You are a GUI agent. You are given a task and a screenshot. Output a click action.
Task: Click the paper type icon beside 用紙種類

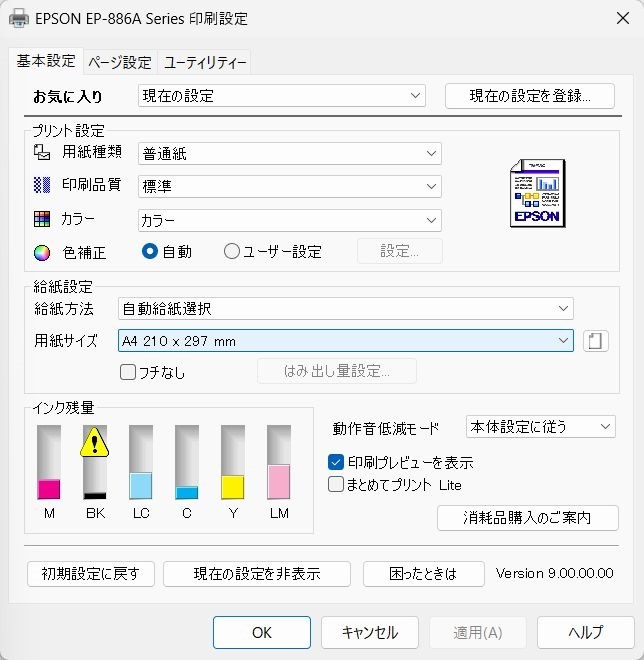click(x=42, y=152)
